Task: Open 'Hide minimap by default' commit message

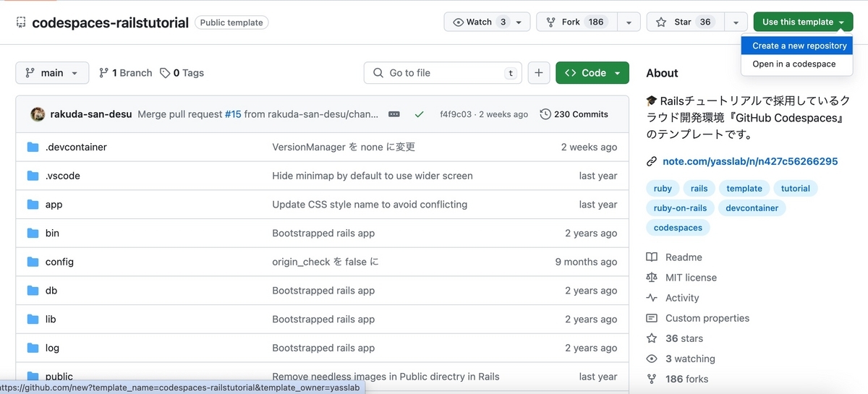Action: coord(373,176)
